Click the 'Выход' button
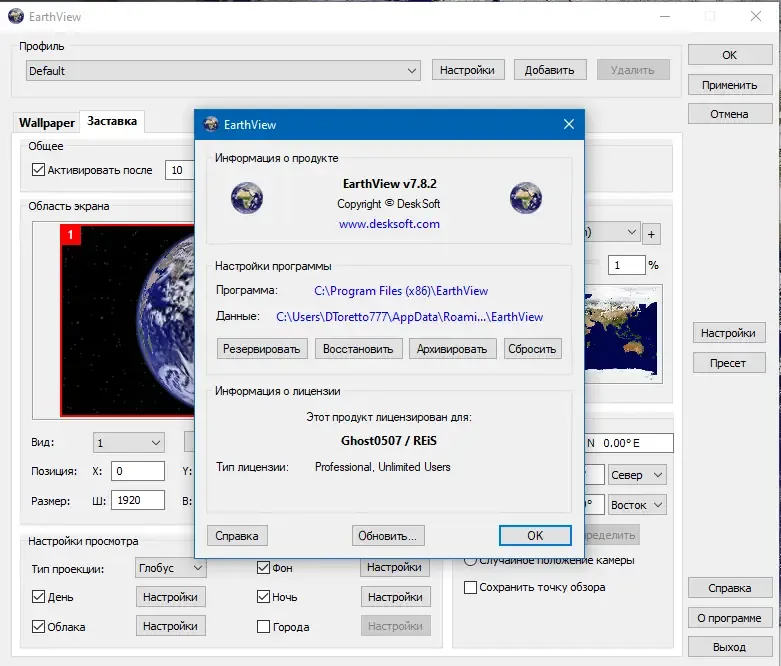This screenshot has width=781, height=666. pos(730,647)
